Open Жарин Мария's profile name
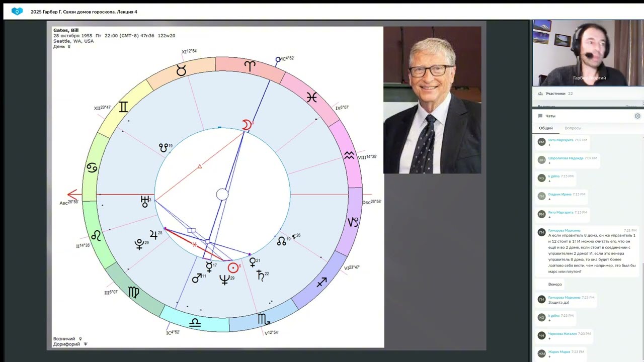Screen dimensions: 644x362 pyautogui.click(x=559, y=351)
